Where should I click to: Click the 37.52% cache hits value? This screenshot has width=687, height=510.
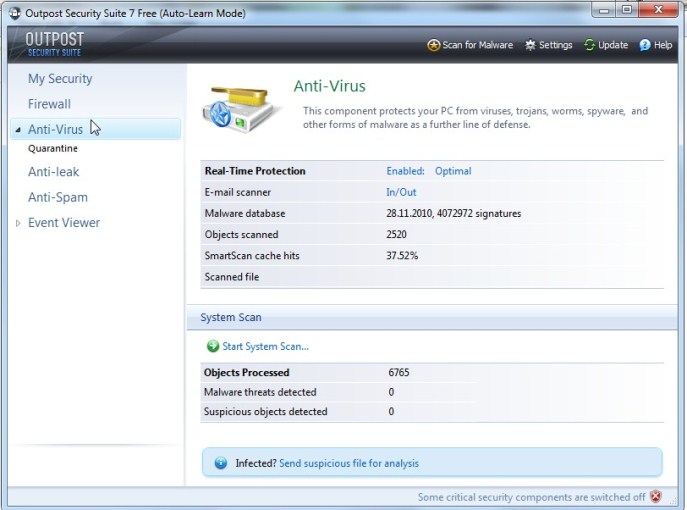point(402,255)
